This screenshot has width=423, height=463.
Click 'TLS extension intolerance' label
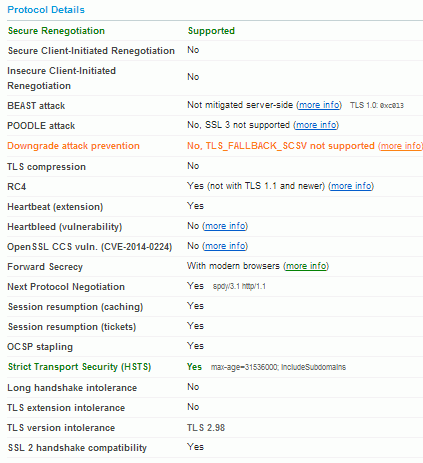66,408
